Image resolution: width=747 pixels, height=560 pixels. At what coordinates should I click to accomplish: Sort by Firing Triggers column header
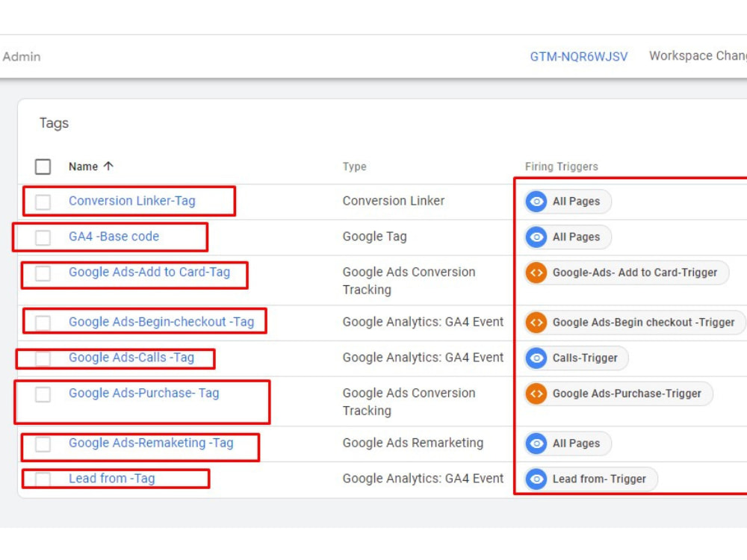pos(561,167)
